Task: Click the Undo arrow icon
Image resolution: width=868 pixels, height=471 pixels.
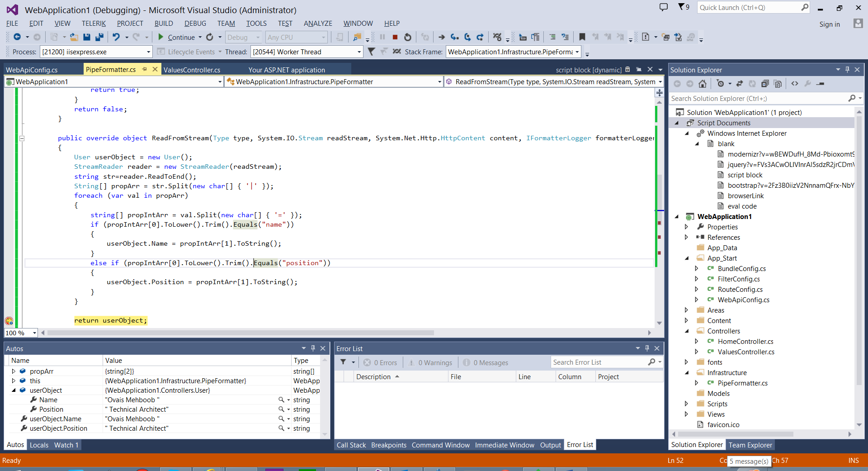Action: [x=116, y=37]
